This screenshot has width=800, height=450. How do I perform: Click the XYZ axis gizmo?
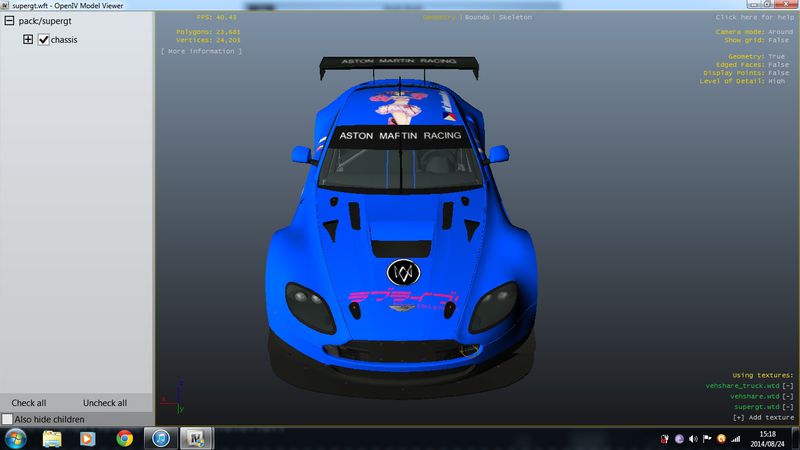[172, 397]
